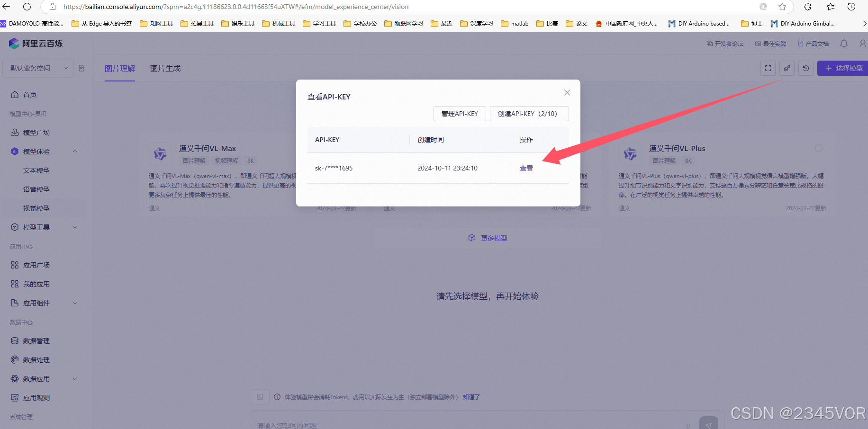Viewport: 868px width, 429px height.
Task: Click the 选择模型 button
Action: click(x=843, y=68)
